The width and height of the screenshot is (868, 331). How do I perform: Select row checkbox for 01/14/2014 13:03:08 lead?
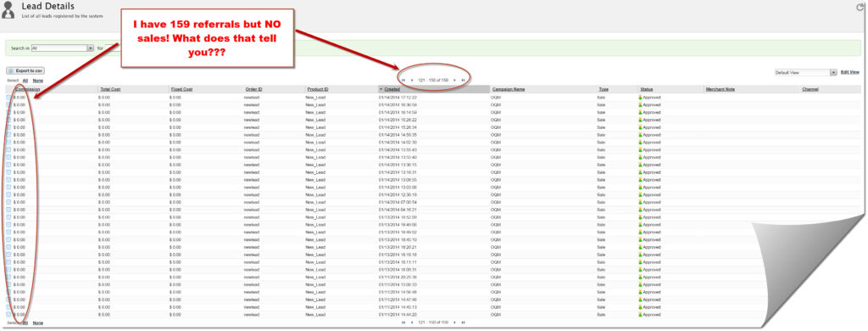click(8, 188)
